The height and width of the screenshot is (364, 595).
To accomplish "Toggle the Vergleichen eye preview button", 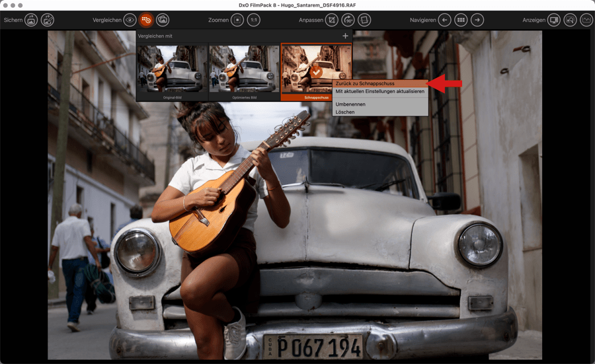I will click(x=130, y=20).
